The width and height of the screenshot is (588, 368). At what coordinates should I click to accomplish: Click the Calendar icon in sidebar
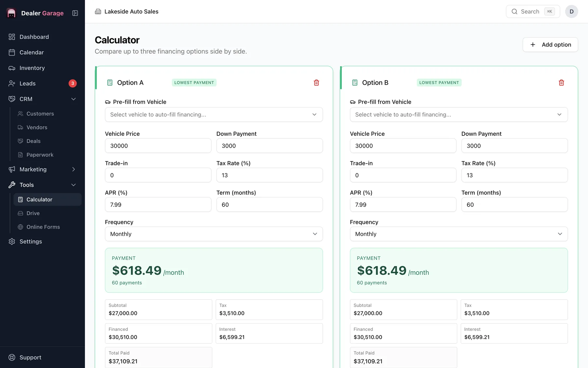coord(12,52)
